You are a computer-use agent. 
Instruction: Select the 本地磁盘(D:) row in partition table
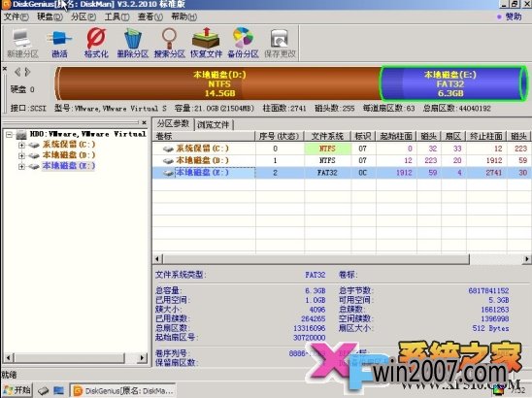[x=342, y=160]
